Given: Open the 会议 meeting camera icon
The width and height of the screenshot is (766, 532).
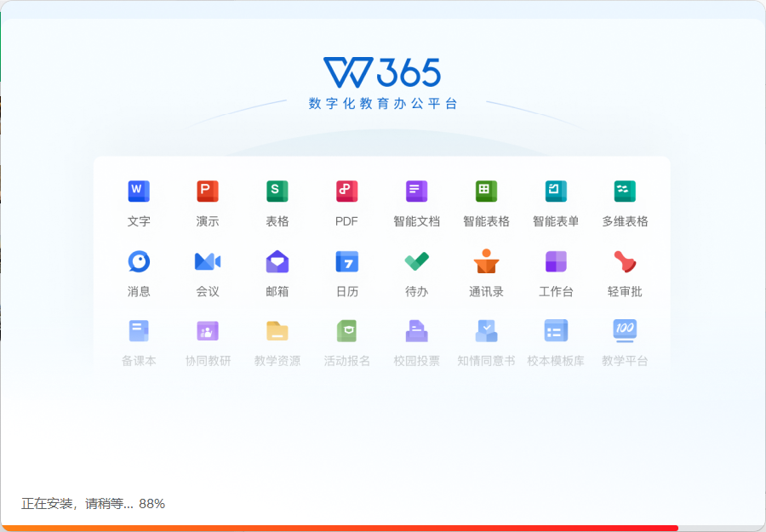Looking at the screenshot, I should click(x=208, y=261).
